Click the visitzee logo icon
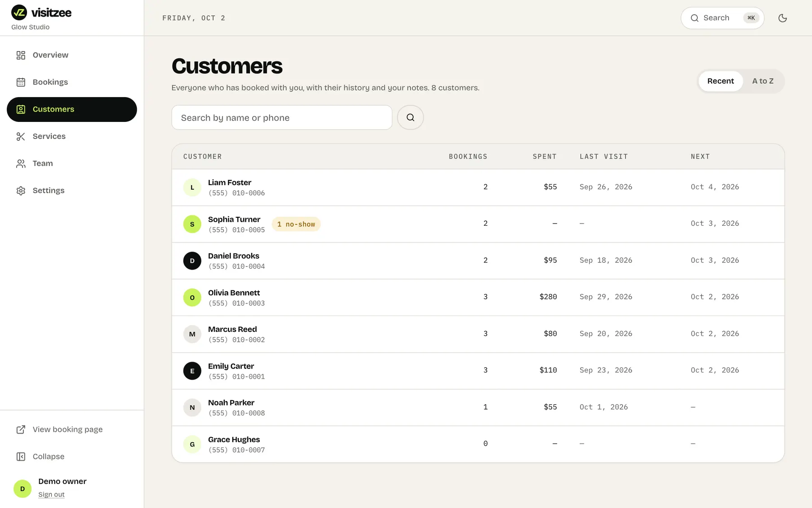 19,12
